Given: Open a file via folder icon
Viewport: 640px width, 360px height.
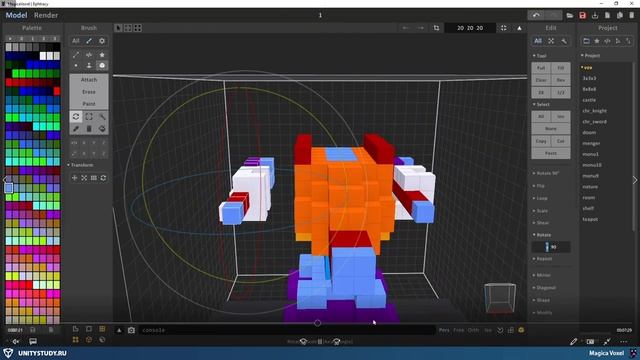Looking at the screenshot, I should 570,16.
